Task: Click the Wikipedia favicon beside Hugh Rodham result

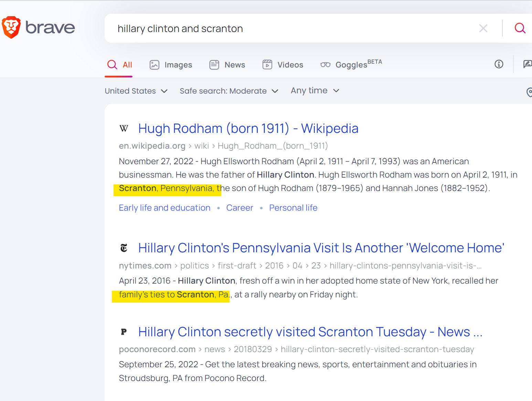Action: click(x=124, y=129)
